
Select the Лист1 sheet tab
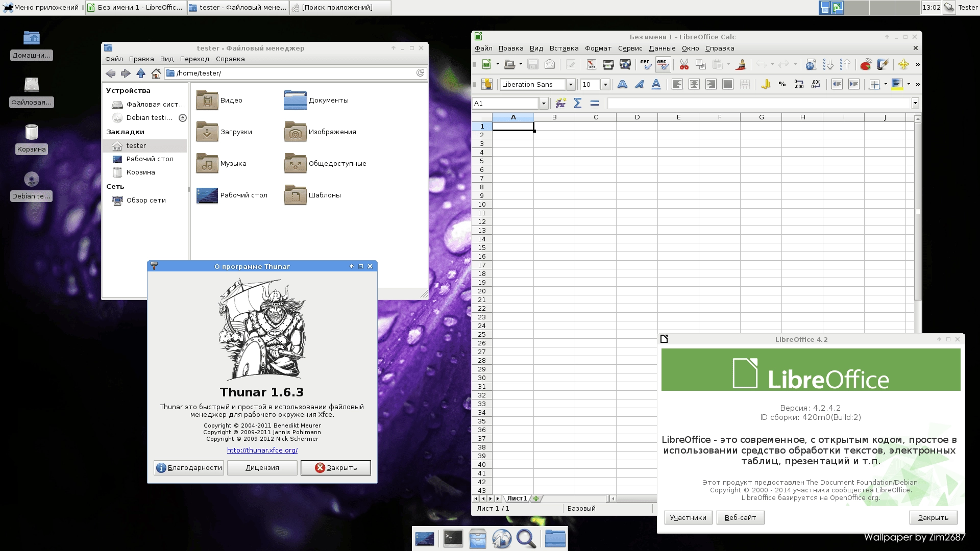coord(517,498)
